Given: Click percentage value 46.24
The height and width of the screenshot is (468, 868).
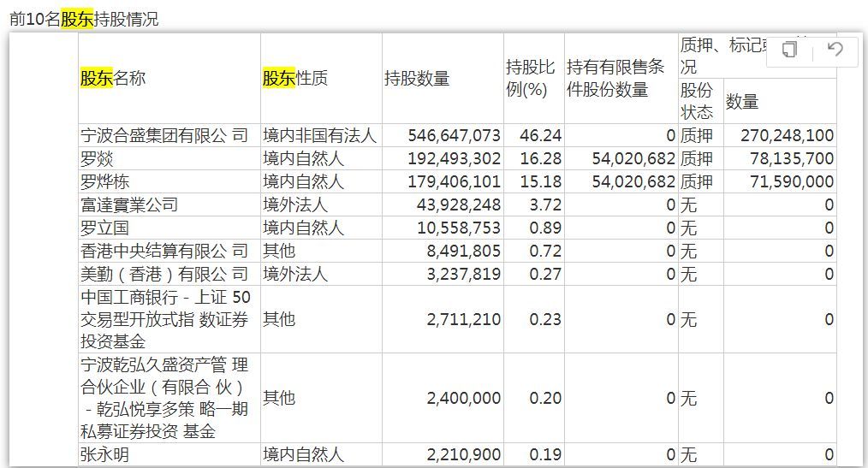Looking at the screenshot, I should pyautogui.click(x=540, y=135).
